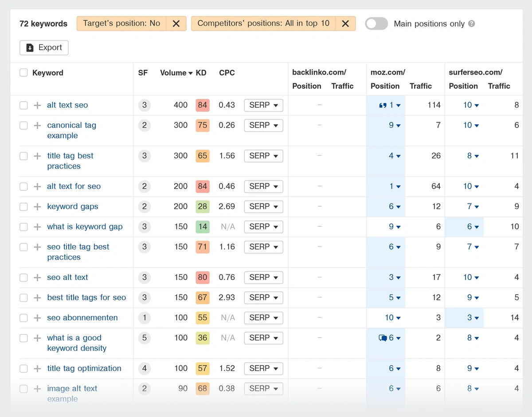Click green KD badge 14
Viewport: 532px width, 417px height.
tap(202, 227)
